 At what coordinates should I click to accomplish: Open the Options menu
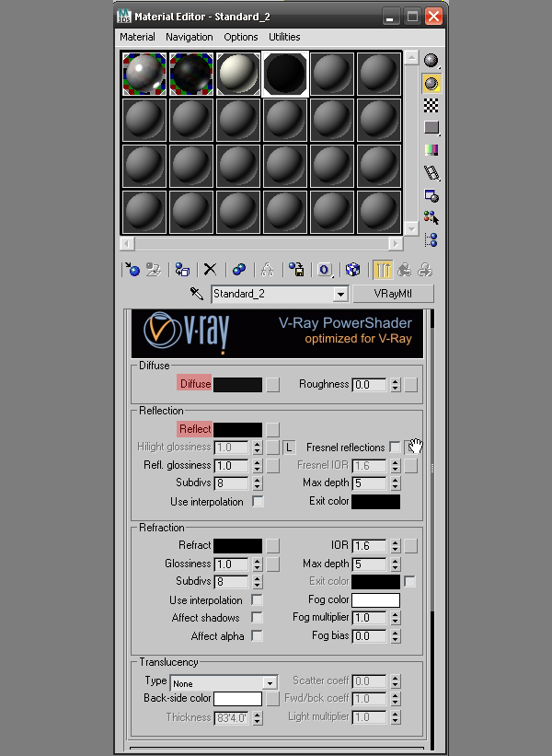tap(241, 37)
